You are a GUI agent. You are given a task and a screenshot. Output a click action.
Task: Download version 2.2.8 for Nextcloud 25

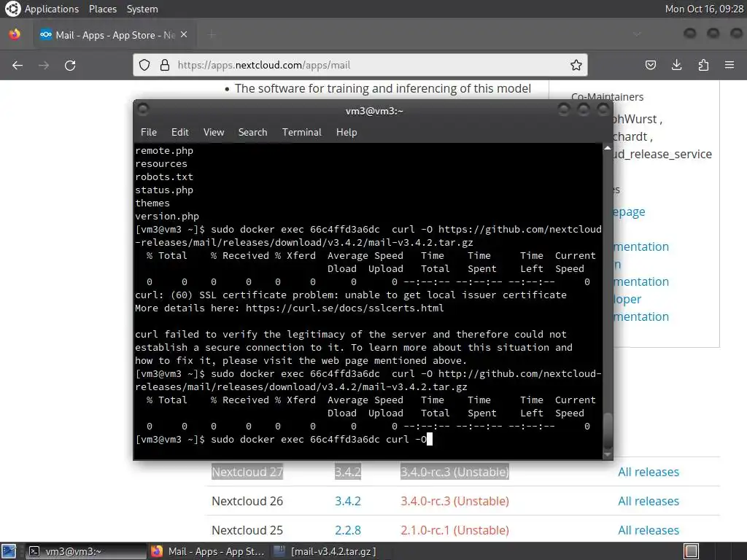click(348, 530)
